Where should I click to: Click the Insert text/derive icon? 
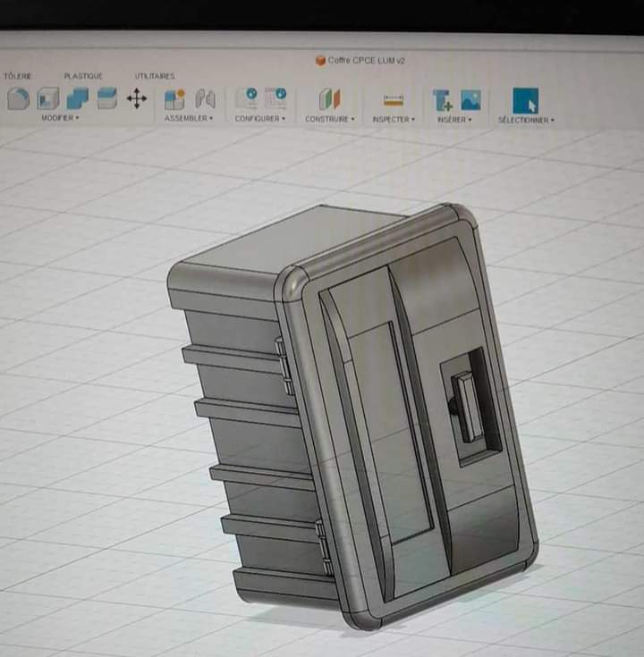(x=443, y=100)
